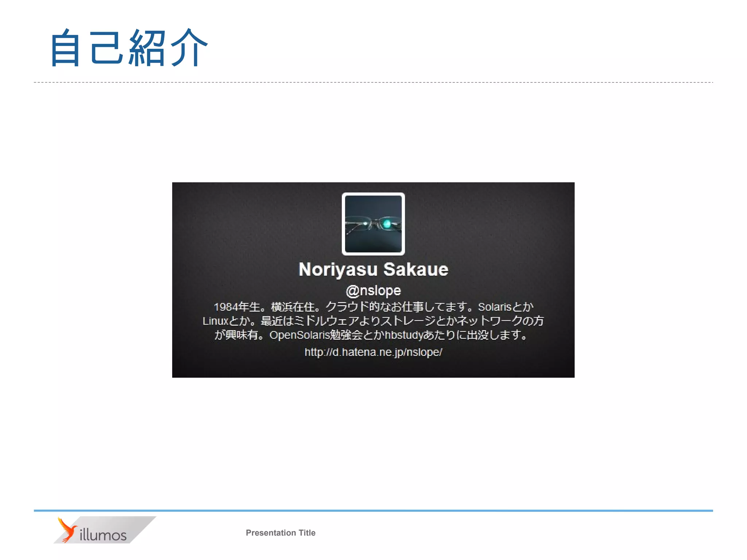Click the @nslope Twitter handle
The width and height of the screenshot is (747, 560).
(373, 291)
